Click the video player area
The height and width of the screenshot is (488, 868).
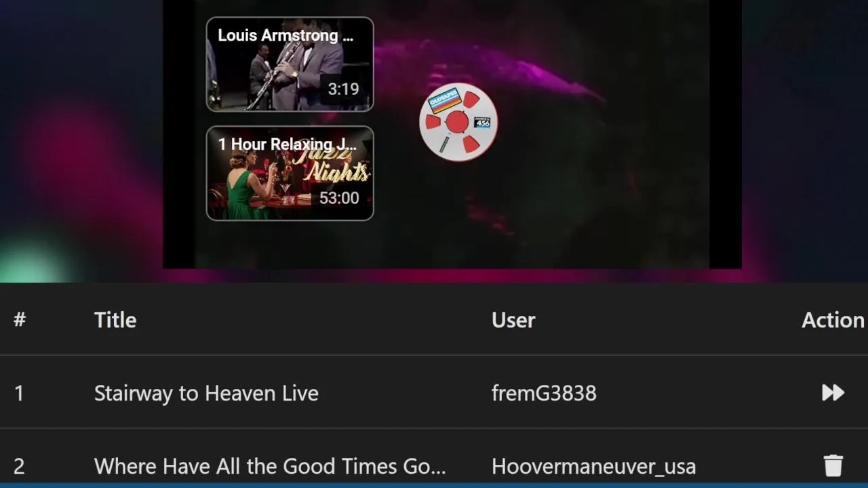coord(452,134)
